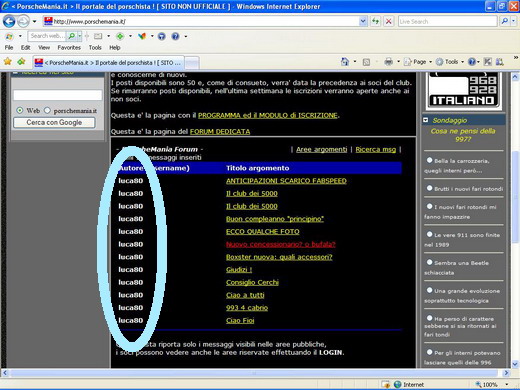Screen dimensions: 520x390
Task: Open the Home button dropdown arrow
Action: pyautogui.click(x=355, y=62)
